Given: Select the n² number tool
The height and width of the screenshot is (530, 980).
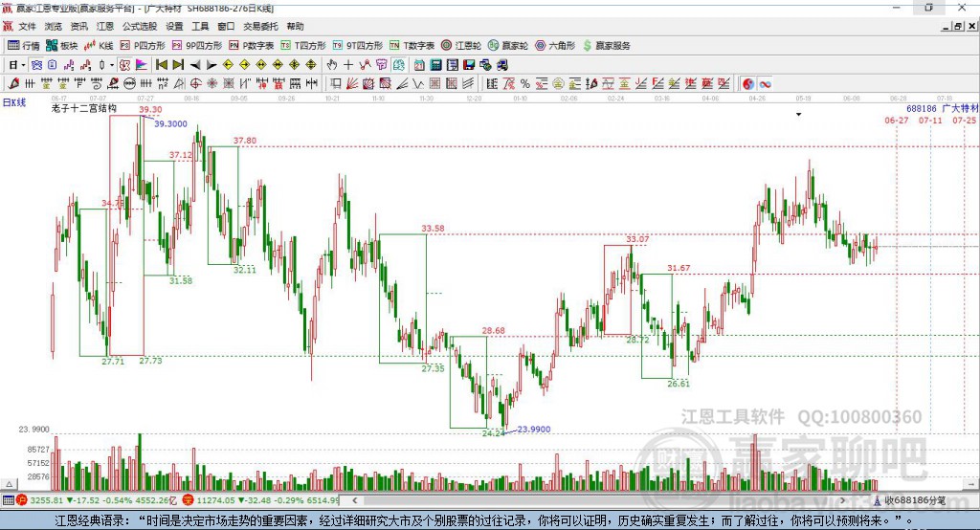Looking at the screenshot, I should (x=163, y=84).
